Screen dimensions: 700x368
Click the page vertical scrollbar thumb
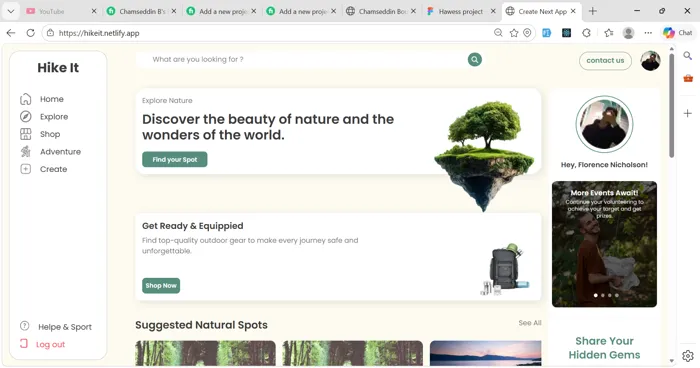[671, 106]
